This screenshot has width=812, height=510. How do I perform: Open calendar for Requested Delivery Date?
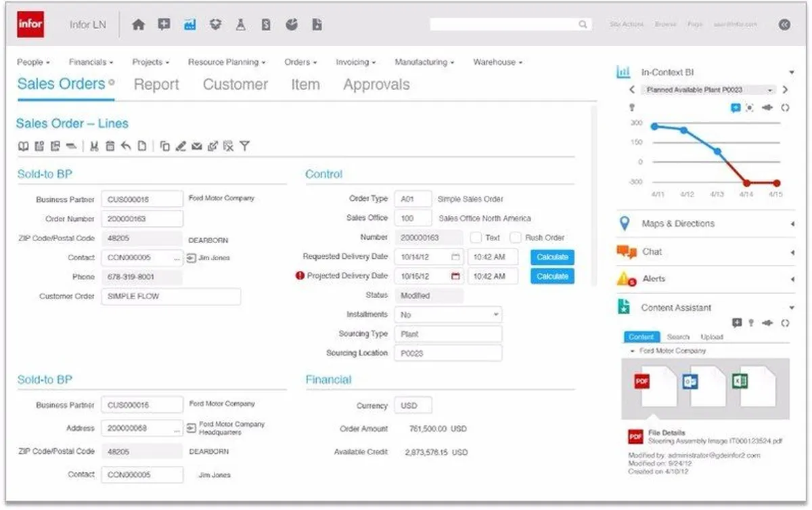point(455,257)
